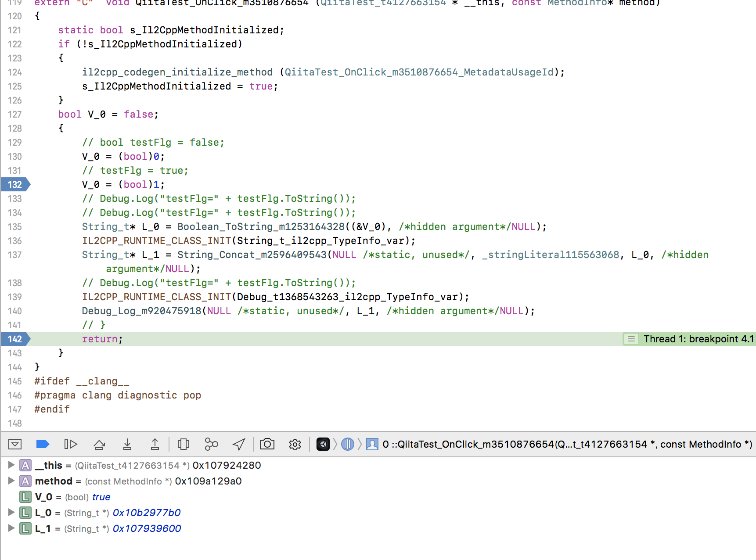Click line number 135 in gutter

(x=15, y=226)
